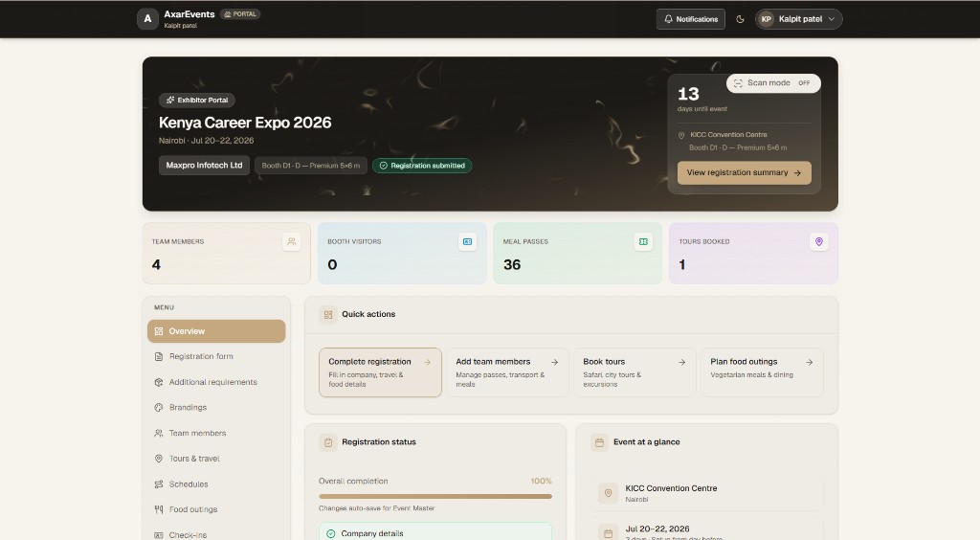Click the AxarEvents logo avatar

click(x=147, y=19)
